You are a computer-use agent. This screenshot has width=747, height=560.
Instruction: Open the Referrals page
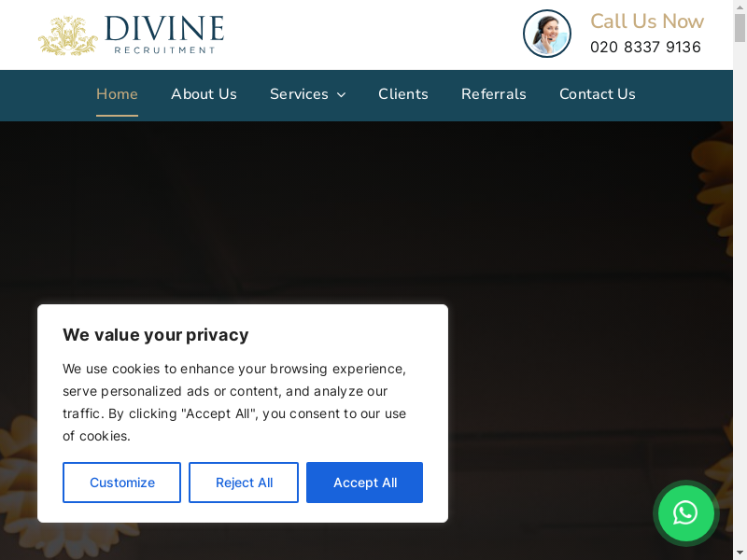click(x=494, y=94)
